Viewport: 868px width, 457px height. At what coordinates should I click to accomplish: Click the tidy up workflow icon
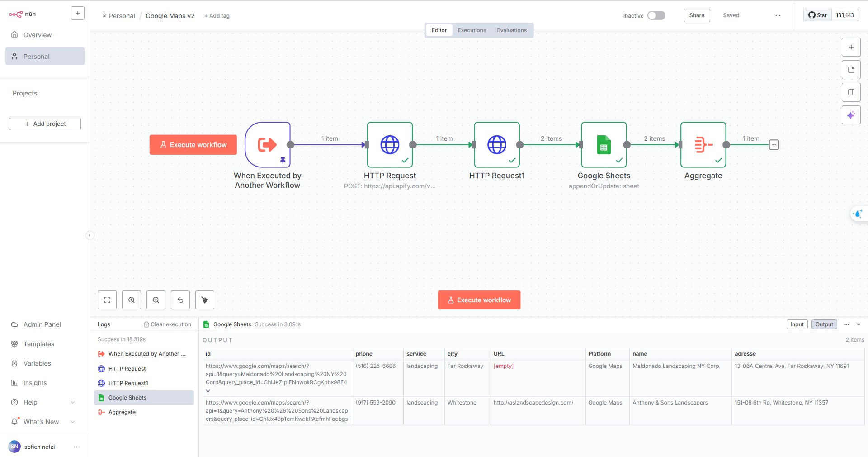pos(205,300)
